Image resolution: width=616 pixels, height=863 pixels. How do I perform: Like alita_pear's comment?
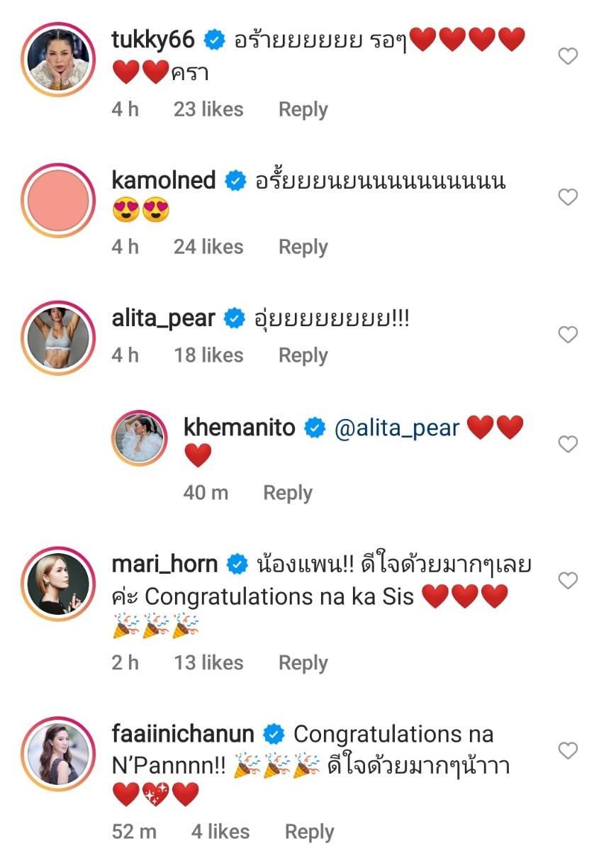(568, 335)
